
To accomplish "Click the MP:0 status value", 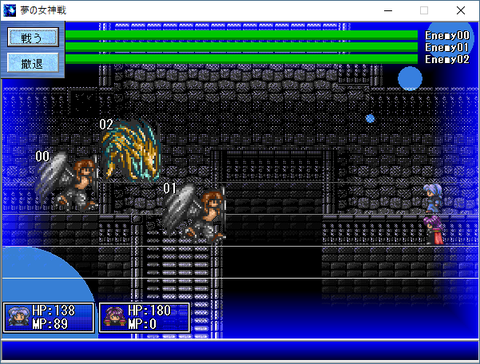I will [142, 324].
